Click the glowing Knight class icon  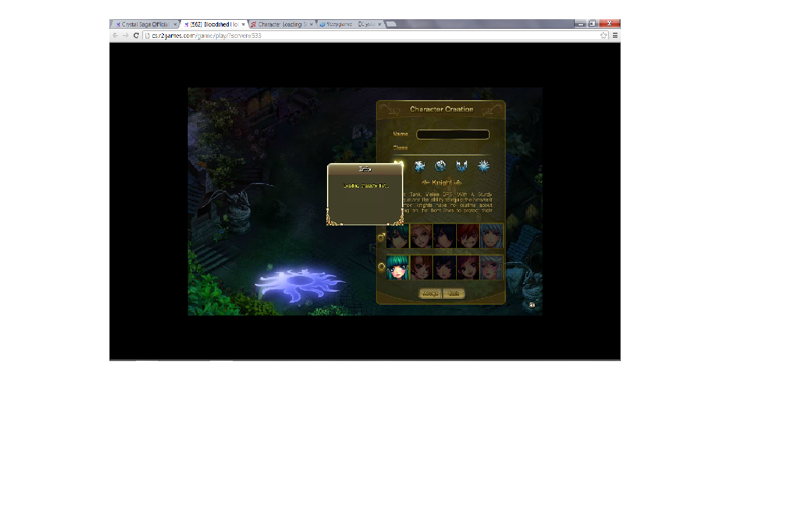[399, 164]
